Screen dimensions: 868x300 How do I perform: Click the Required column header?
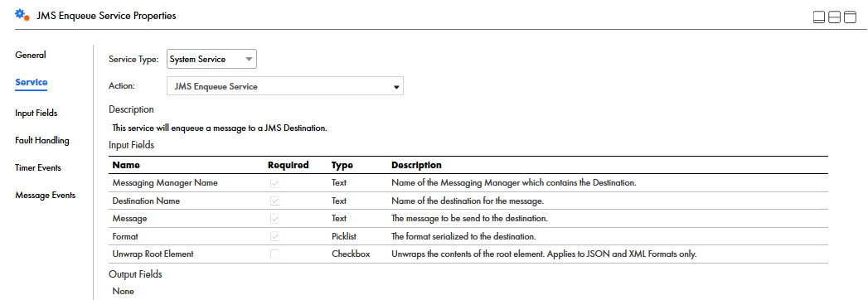click(x=288, y=165)
